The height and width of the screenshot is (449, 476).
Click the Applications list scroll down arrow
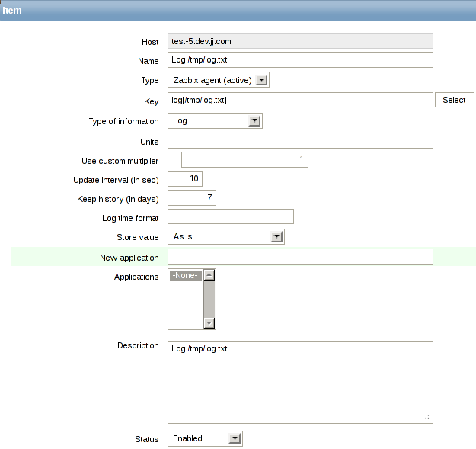pos(209,322)
